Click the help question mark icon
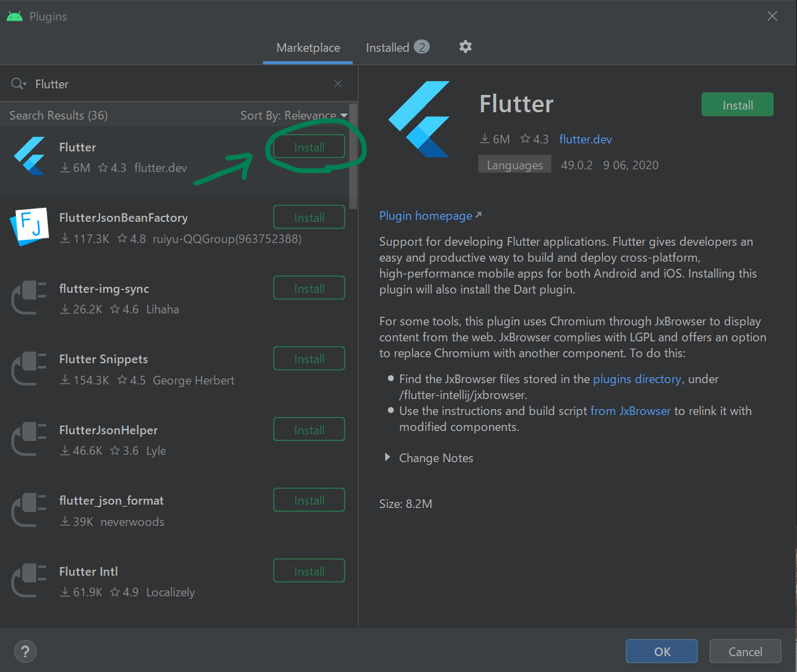This screenshot has height=672, width=797. 25,651
